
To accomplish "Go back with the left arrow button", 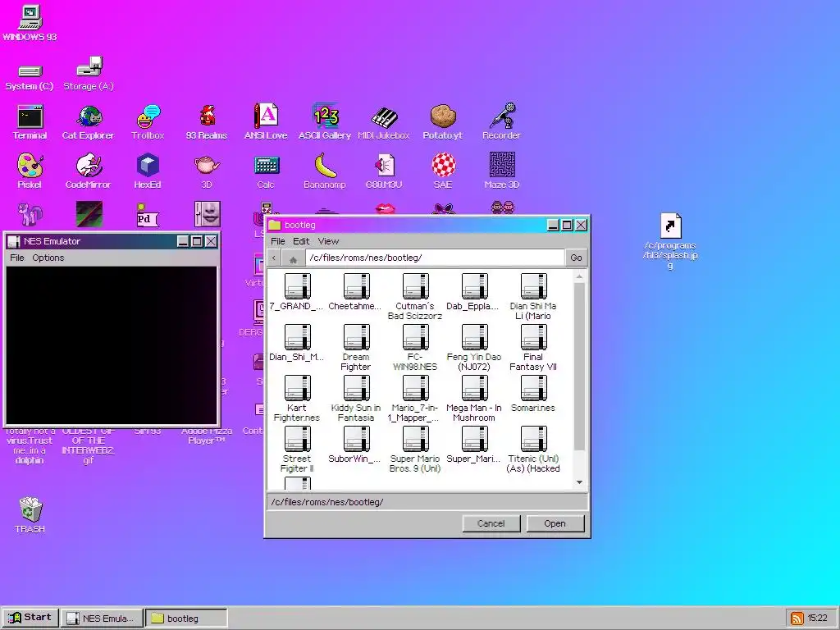I will point(274,258).
